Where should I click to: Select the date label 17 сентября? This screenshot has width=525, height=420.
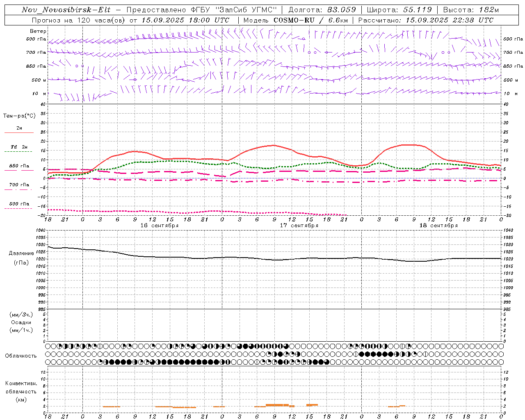tap(299, 226)
